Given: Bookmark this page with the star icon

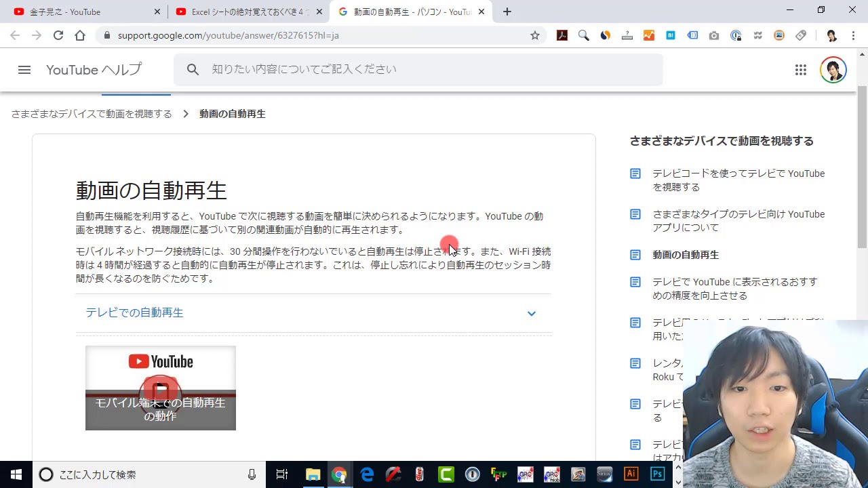Looking at the screenshot, I should [x=534, y=35].
